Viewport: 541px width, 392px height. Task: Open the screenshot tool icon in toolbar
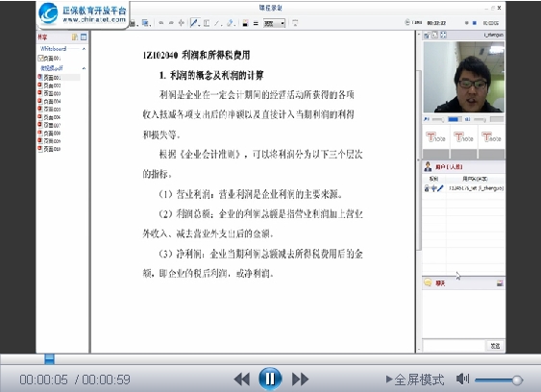click(x=146, y=23)
